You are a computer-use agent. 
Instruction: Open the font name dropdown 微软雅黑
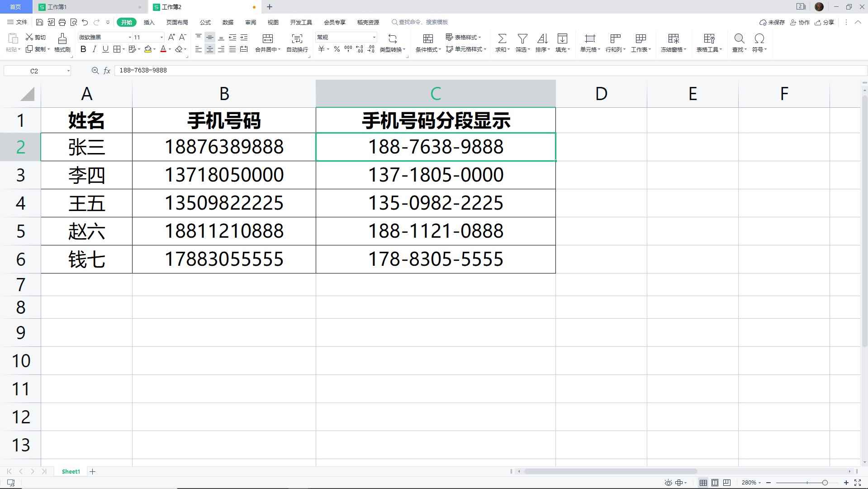(130, 37)
